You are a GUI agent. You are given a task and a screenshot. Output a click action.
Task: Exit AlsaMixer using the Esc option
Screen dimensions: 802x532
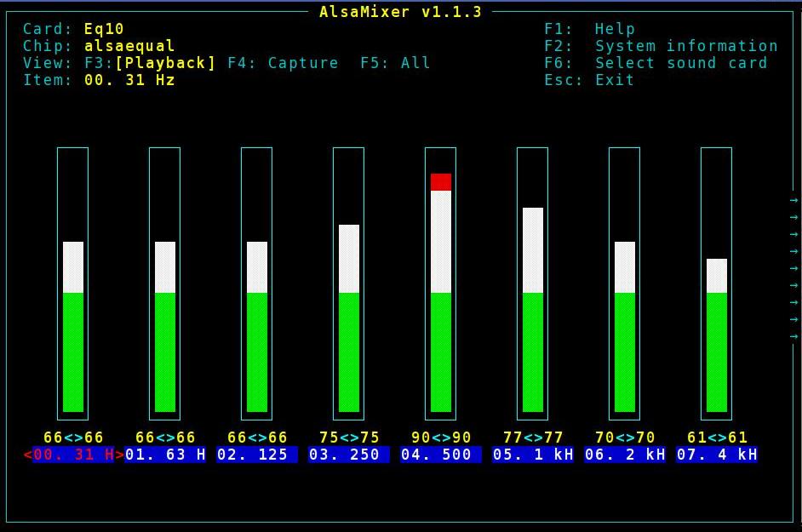tap(587, 79)
